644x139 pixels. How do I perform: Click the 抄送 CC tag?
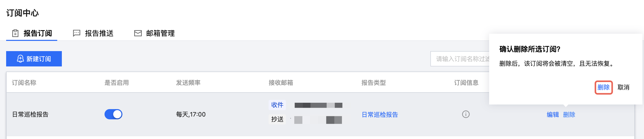[x=277, y=119]
